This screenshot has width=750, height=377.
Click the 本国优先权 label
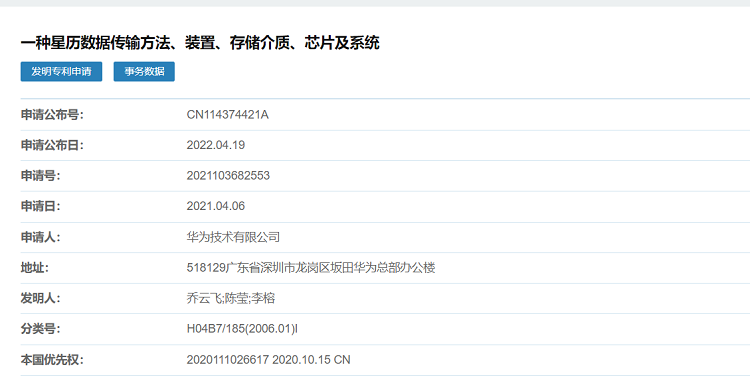(52, 359)
